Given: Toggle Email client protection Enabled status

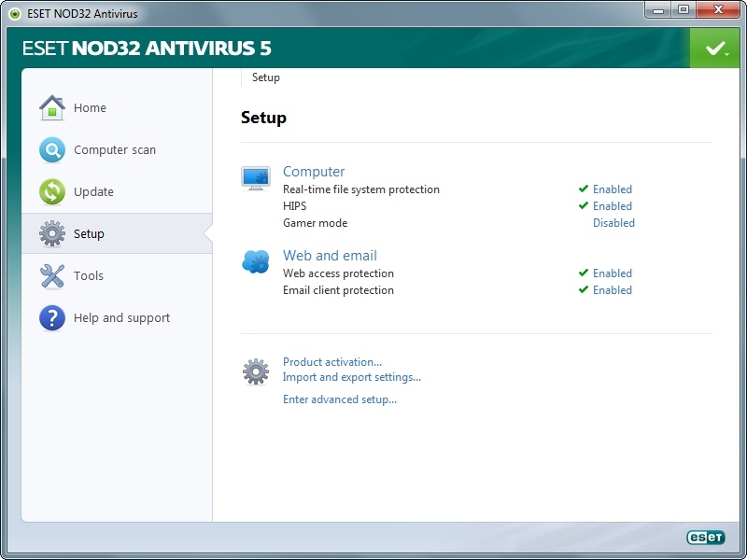Looking at the screenshot, I should pos(613,290).
